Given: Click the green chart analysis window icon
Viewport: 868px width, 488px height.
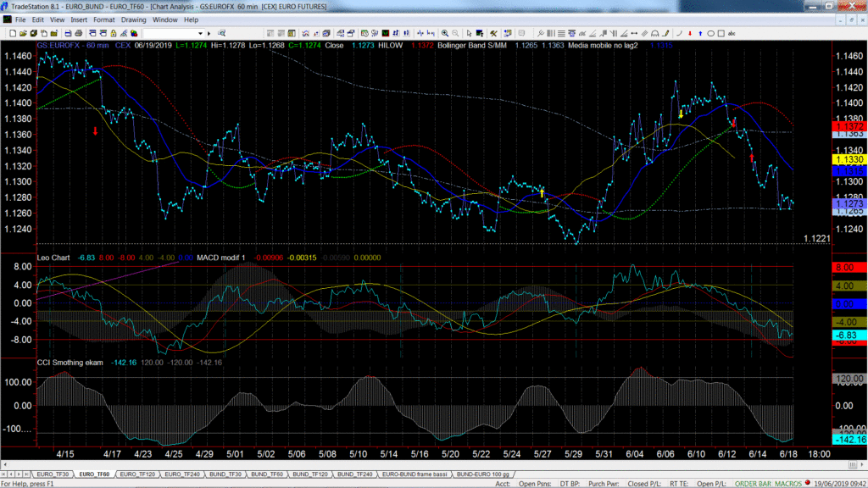Looking at the screenshot, I should pyautogui.click(x=386, y=33).
